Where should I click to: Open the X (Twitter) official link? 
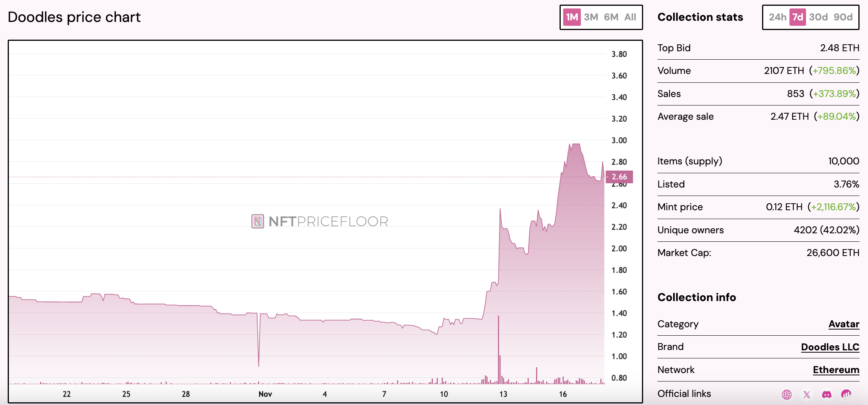tap(807, 394)
